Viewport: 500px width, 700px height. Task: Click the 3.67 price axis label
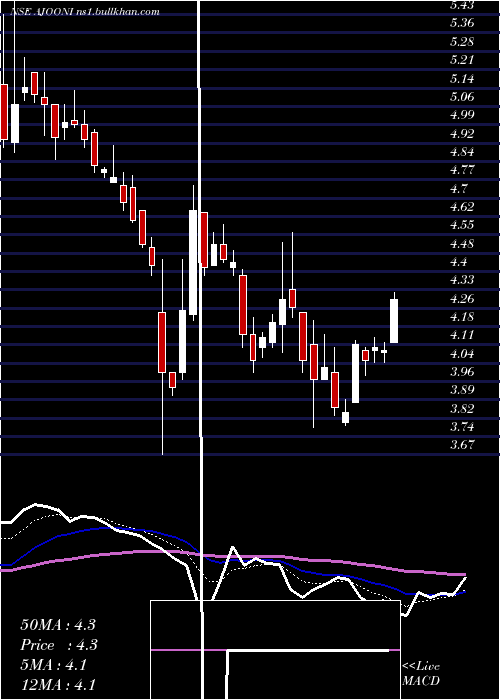[x=462, y=445]
